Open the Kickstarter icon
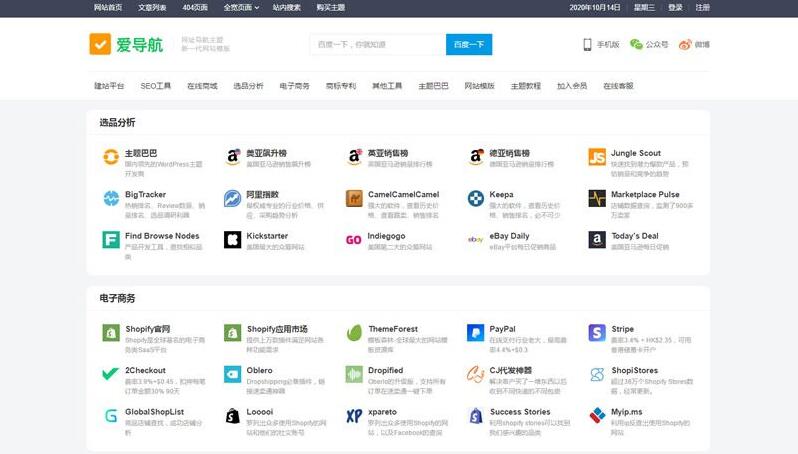The image size is (798, 454). 232,240
